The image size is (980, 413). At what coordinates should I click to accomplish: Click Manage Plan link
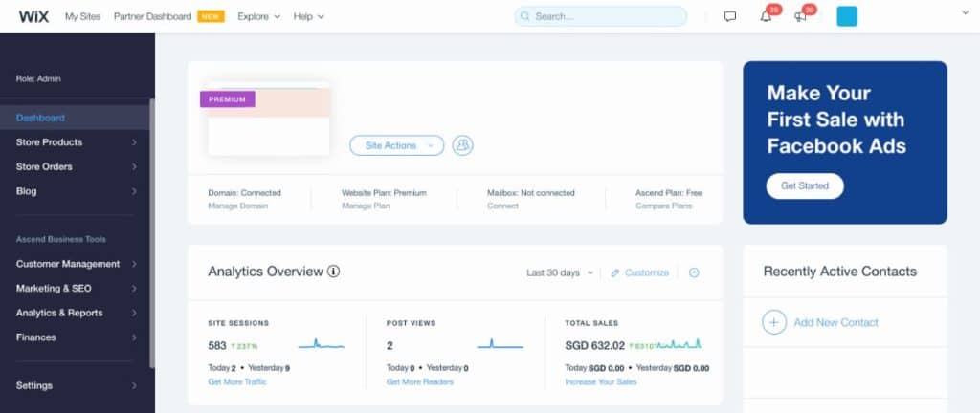click(366, 206)
